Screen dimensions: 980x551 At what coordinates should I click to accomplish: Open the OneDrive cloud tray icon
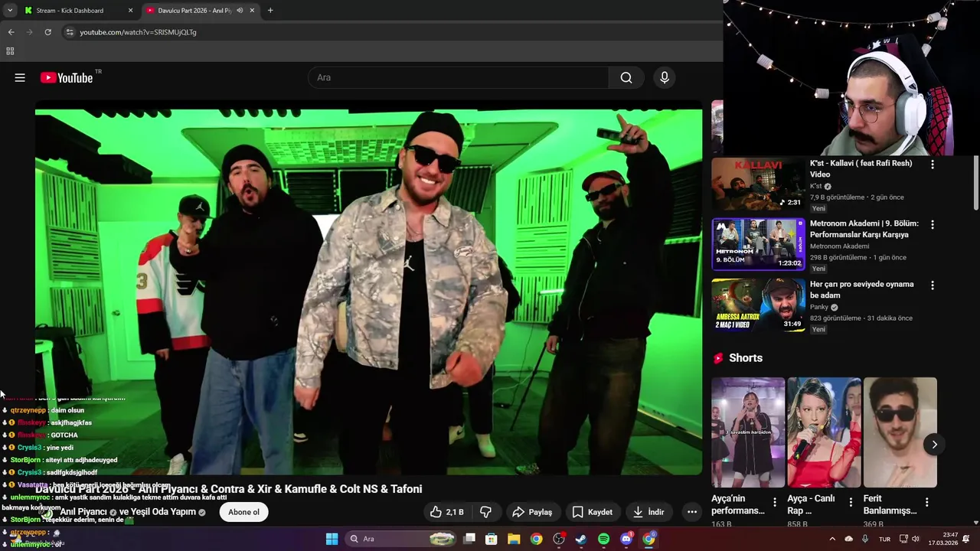[848, 539]
